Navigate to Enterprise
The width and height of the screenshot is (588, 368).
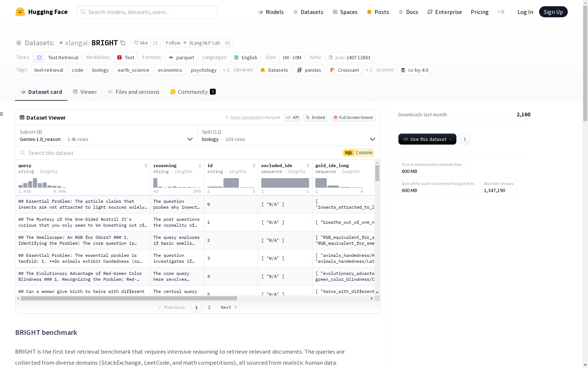tap(445, 12)
